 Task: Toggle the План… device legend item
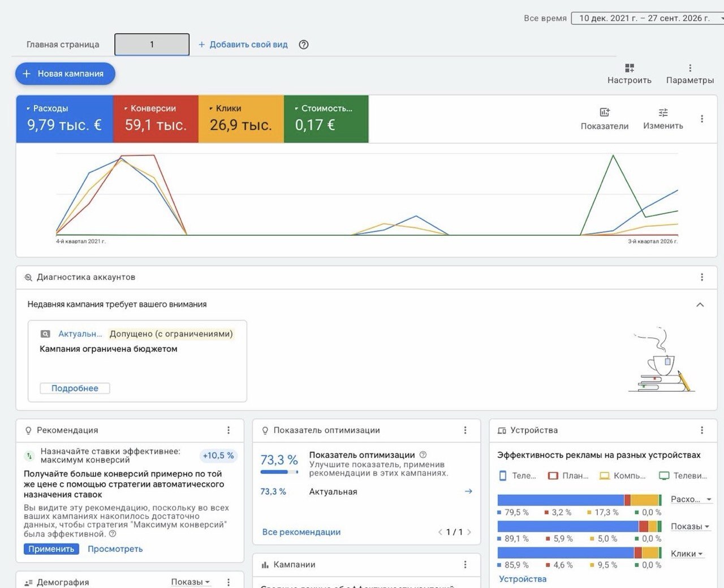coord(568,476)
